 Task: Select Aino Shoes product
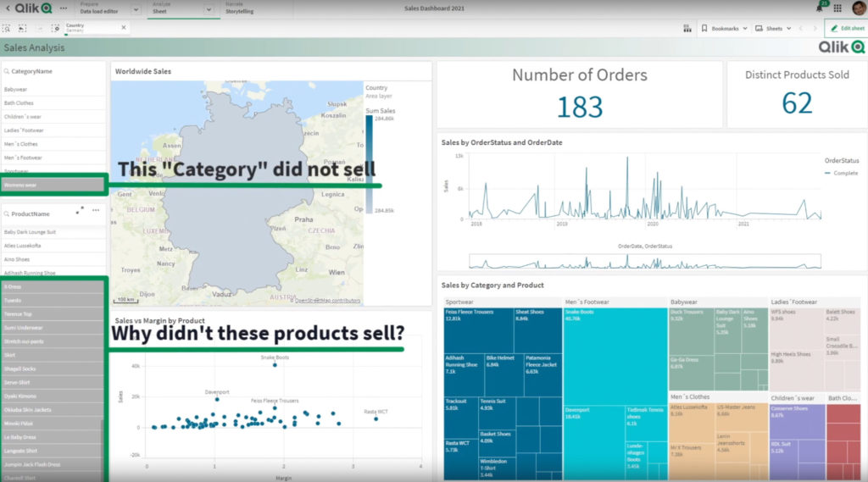pos(53,259)
